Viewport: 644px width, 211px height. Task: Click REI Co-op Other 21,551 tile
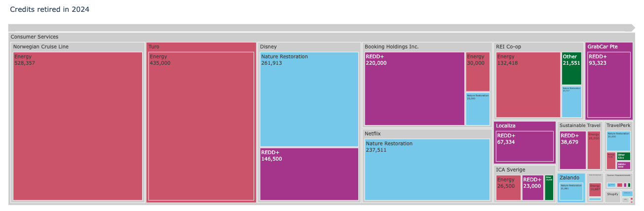pyautogui.click(x=571, y=68)
